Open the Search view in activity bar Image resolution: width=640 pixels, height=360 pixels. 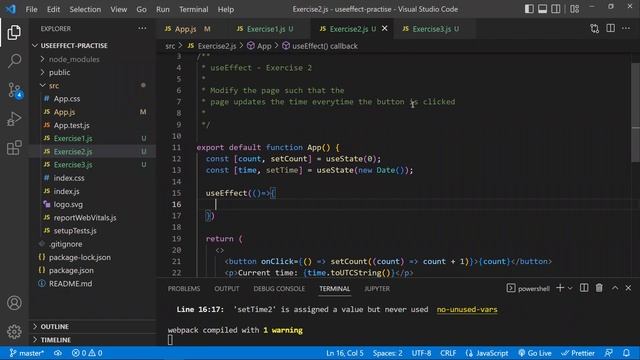point(14,61)
